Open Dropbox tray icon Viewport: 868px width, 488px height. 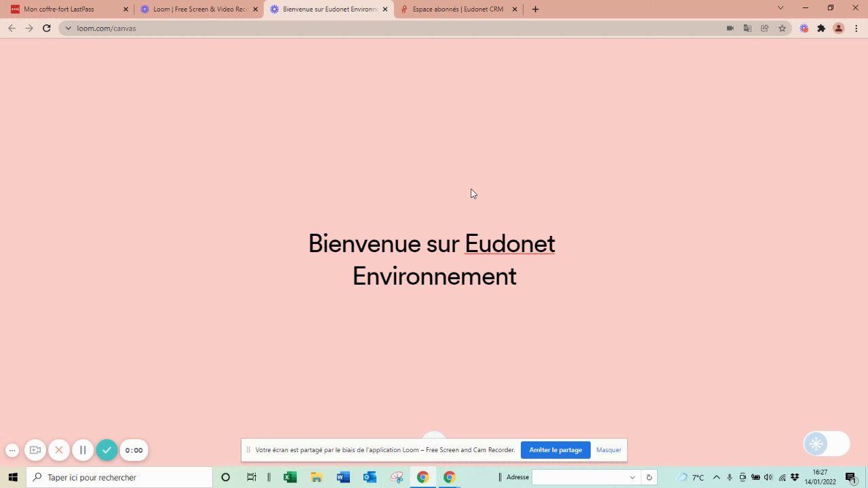(x=795, y=477)
